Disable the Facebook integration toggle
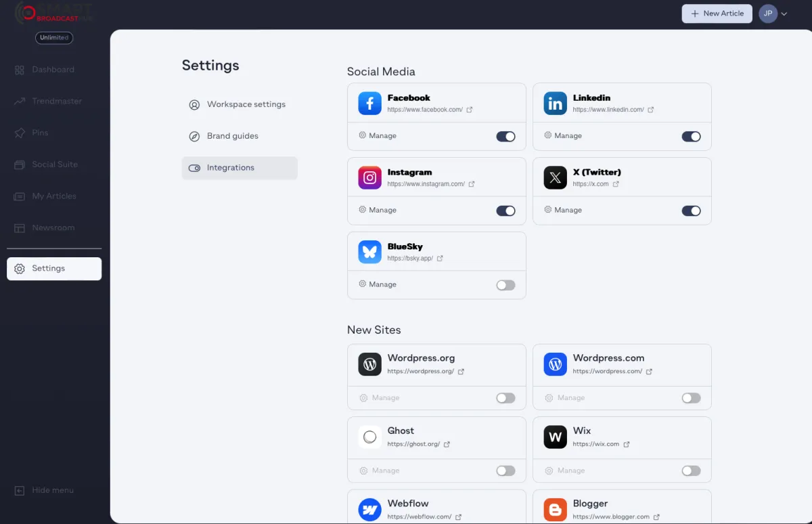This screenshot has height=524, width=812. [x=505, y=137]
